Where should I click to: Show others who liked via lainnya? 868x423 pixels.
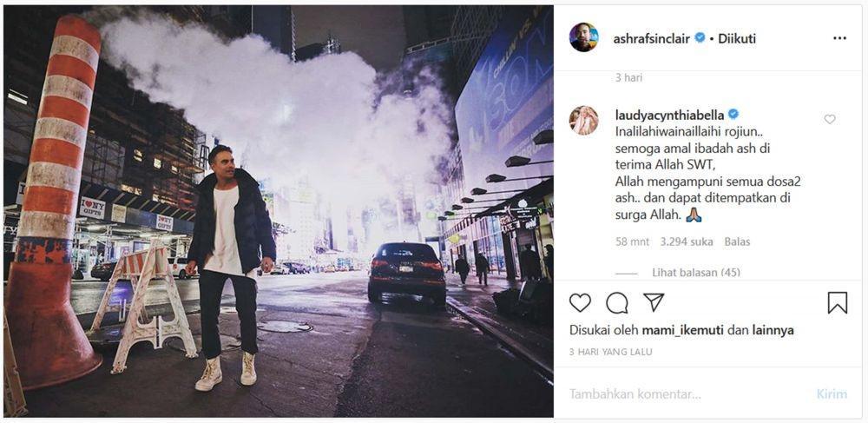[x=773, y=331]
